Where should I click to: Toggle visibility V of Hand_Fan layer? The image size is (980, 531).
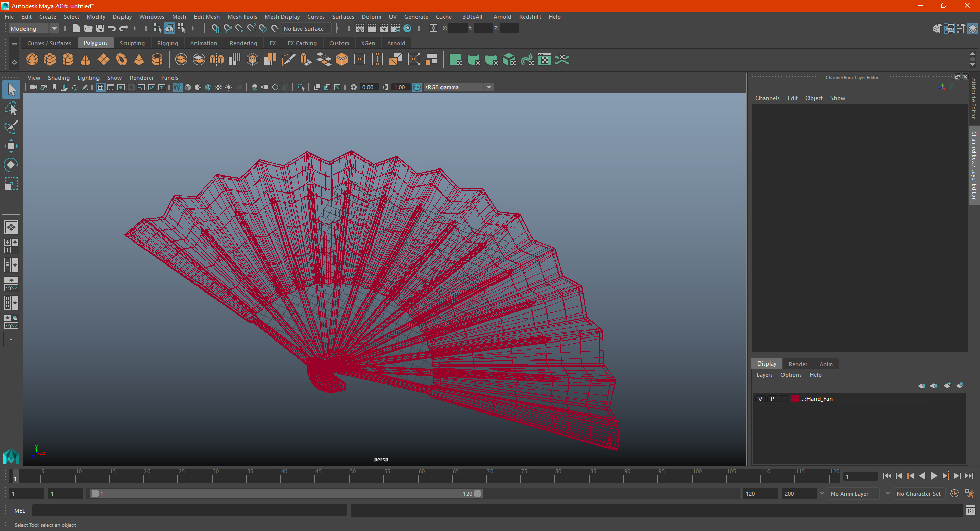click(760, 399)
